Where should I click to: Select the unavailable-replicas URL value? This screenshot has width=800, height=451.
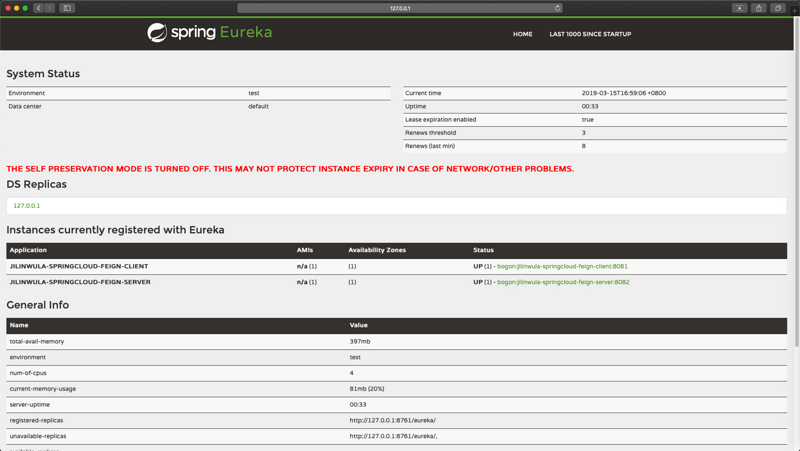(393, 436)
